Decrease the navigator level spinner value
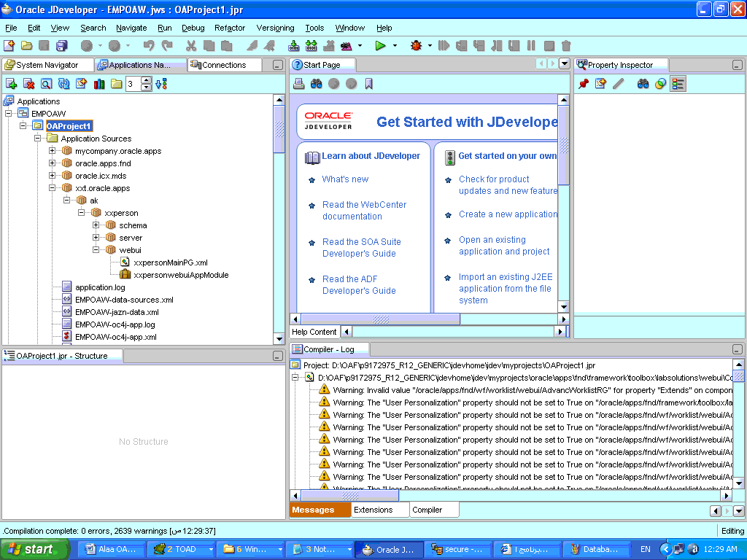Screen dimensions: 747x560 click(x=147, y=87)
